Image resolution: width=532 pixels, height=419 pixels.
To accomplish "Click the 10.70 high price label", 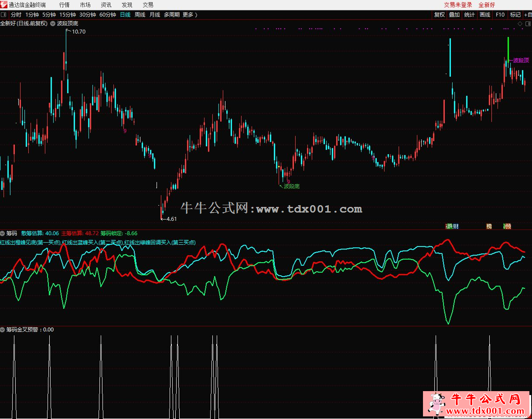I will [x=79, y=32].
